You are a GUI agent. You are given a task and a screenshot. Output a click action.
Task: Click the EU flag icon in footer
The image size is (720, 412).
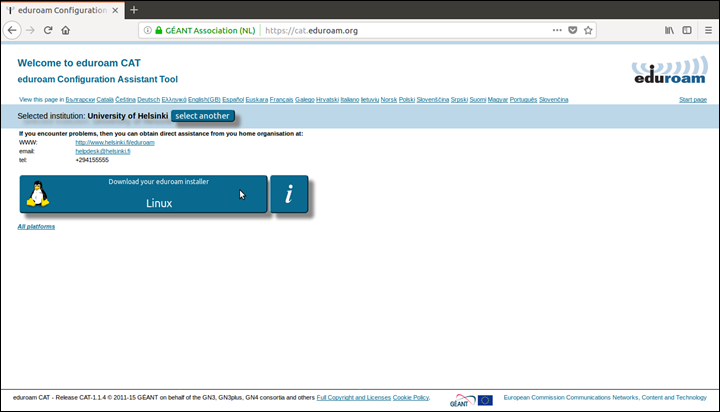[x=485, y=401]
